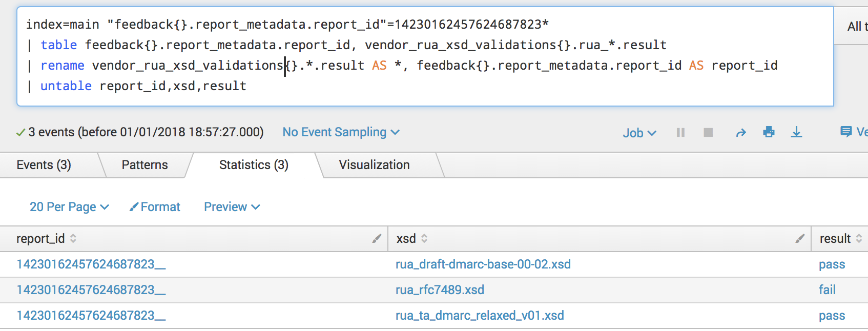This screenshot has width=868, height=331.
Task: Stop the search job
Action: click(708, 133)
